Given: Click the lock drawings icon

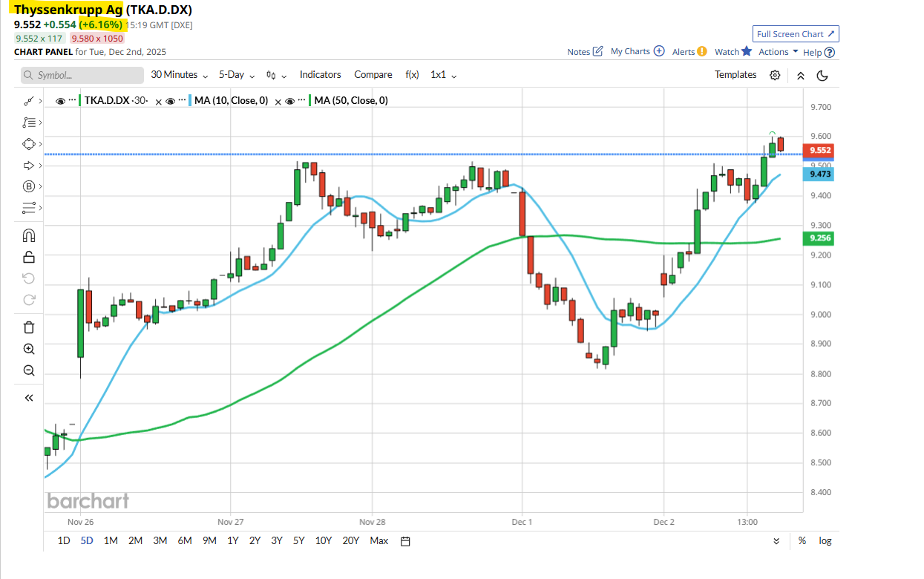Looking at the screenshot, I should pos(29,258).
